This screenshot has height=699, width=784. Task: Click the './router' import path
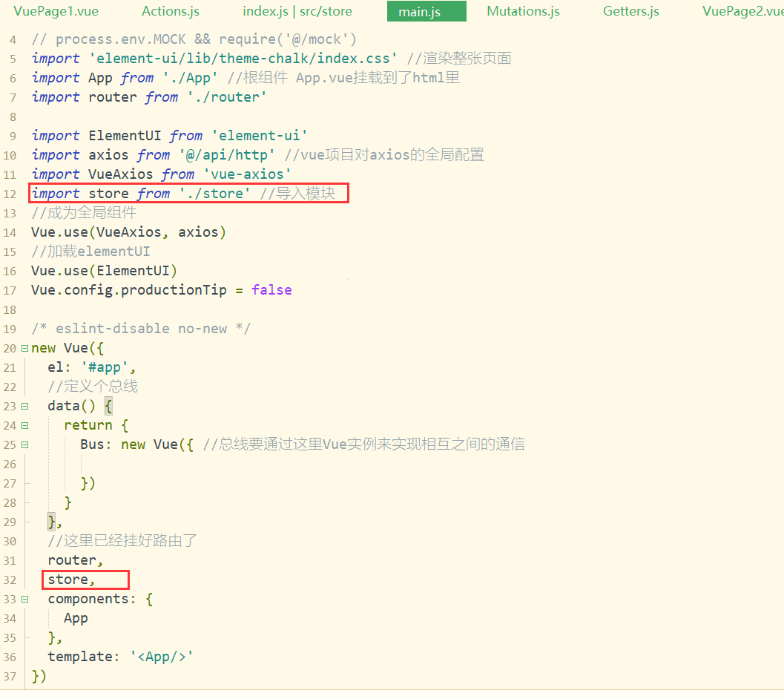pyautogui.click(x=227, y=97)
